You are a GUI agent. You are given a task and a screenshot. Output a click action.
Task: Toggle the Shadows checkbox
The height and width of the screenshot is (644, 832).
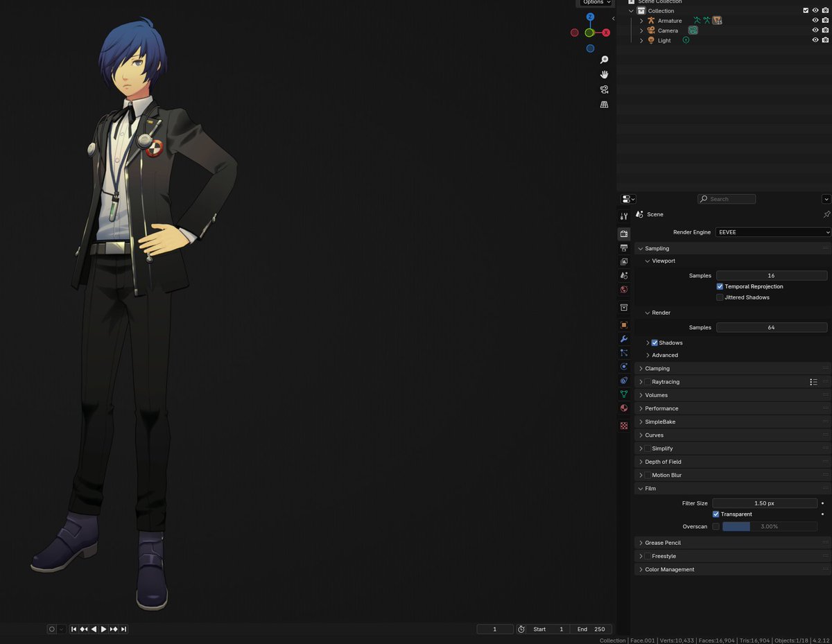point(655,342)
